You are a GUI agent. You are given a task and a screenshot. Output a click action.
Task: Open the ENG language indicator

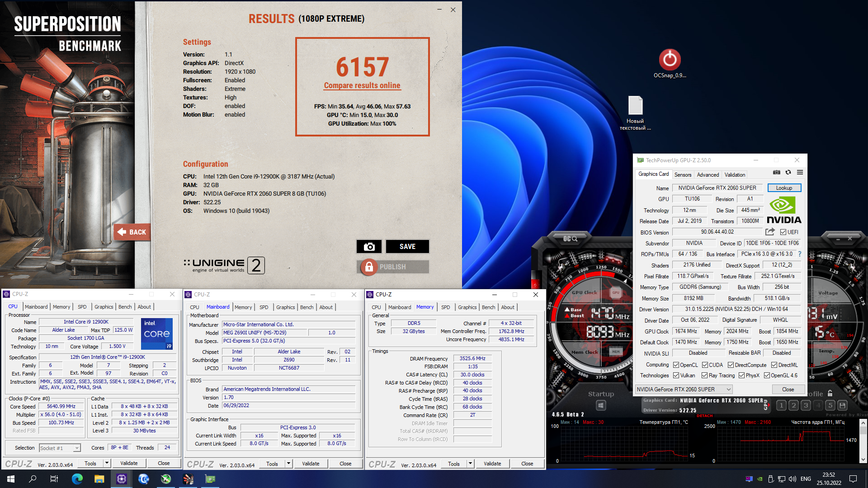806,479
